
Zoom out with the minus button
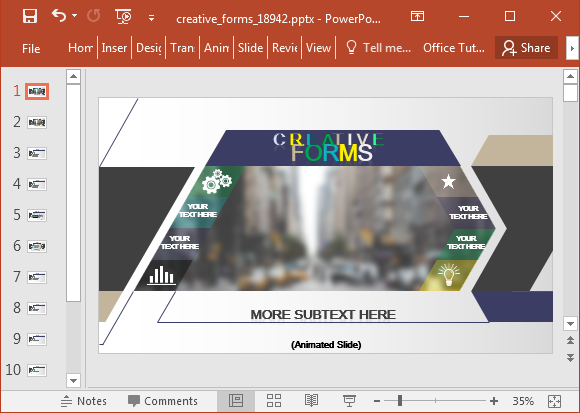click(x=377, y=401)
